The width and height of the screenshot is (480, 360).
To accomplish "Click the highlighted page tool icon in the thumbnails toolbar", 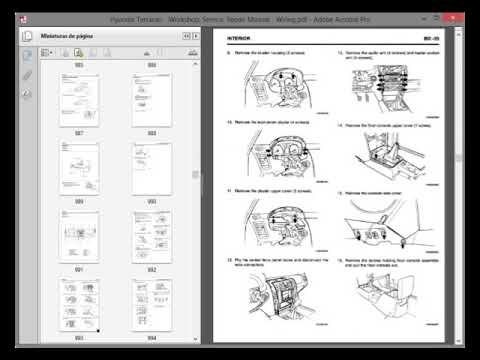I will point(78,53).
